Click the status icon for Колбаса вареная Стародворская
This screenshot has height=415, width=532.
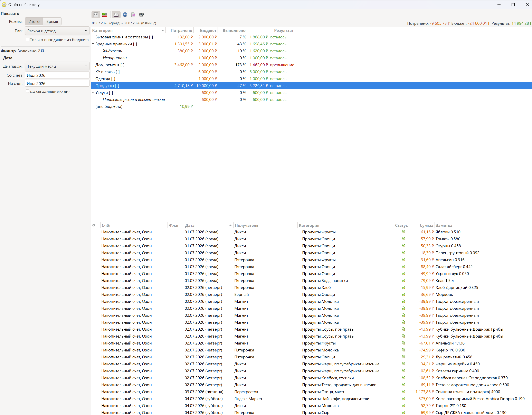403,378
